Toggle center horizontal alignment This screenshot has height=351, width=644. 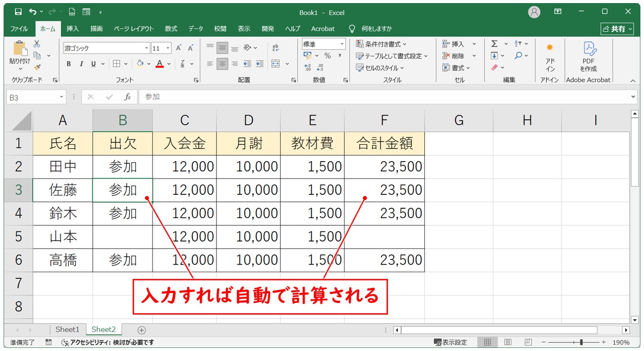pos(222,64)
